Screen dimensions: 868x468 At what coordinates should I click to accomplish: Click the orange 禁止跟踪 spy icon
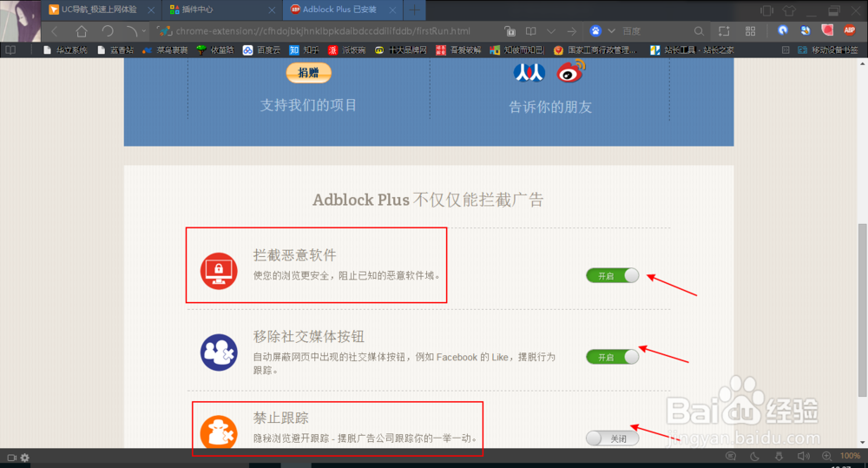pyautogui.click(x=219, y=432)
